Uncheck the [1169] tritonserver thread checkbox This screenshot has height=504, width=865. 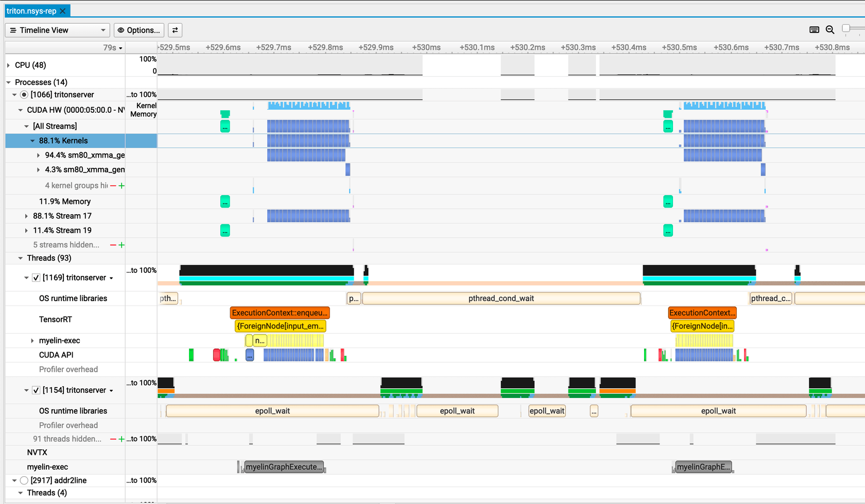[36, 277]
